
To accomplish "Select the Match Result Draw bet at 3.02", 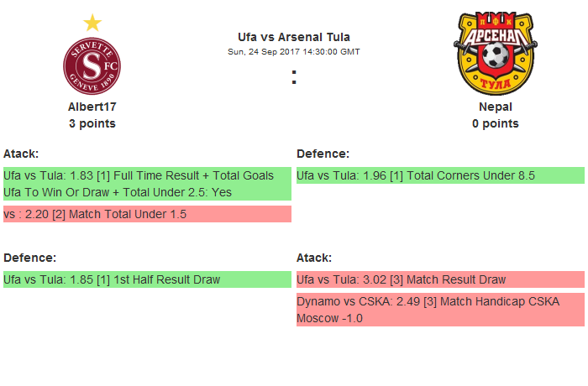I will (x=440, y=279).
